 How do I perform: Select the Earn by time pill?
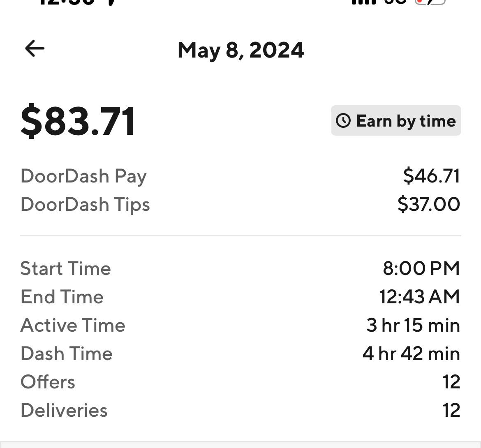coord(396,120)
